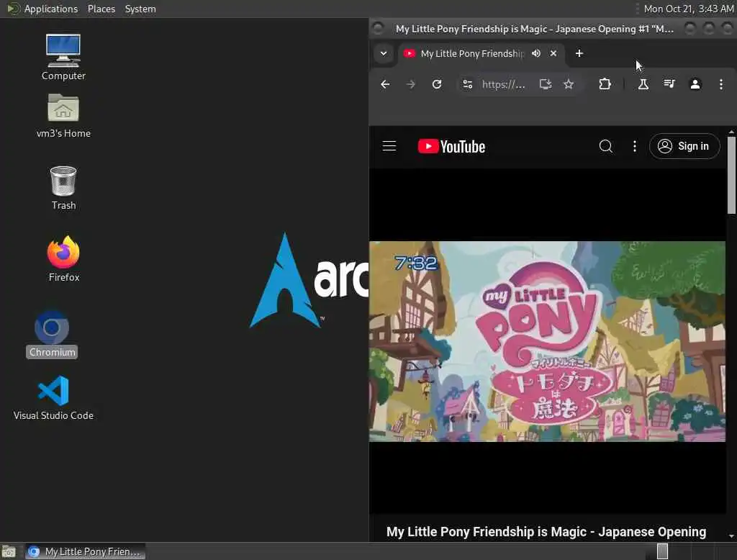Select My Little Pony taskbar window entry
737x560 pixels.
[x=86, y=551]
